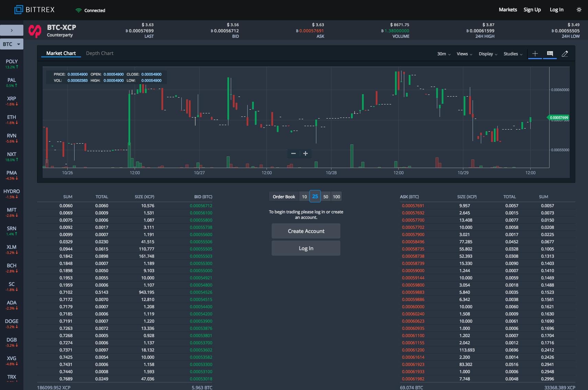This screenshot has width=588, height=390.
Task: Show 100 order book rows
Action: coord(337,197)
